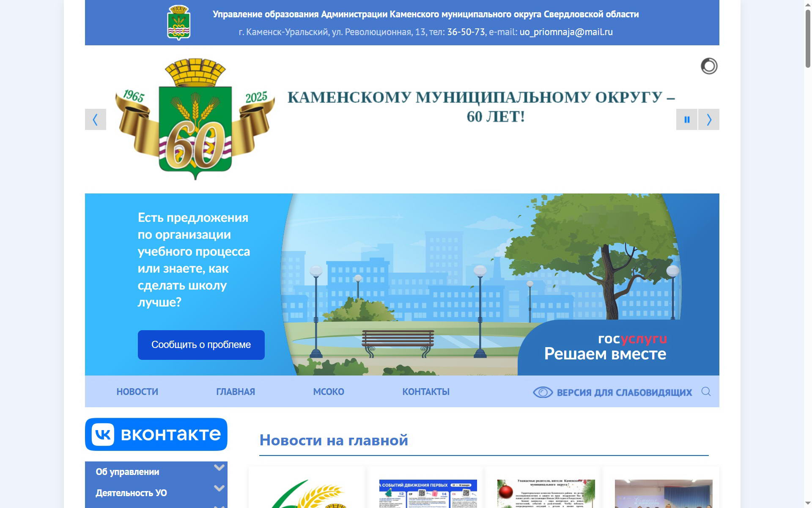Open the МСОКО menu item
The image size is (812, 508).
(328, 392)
